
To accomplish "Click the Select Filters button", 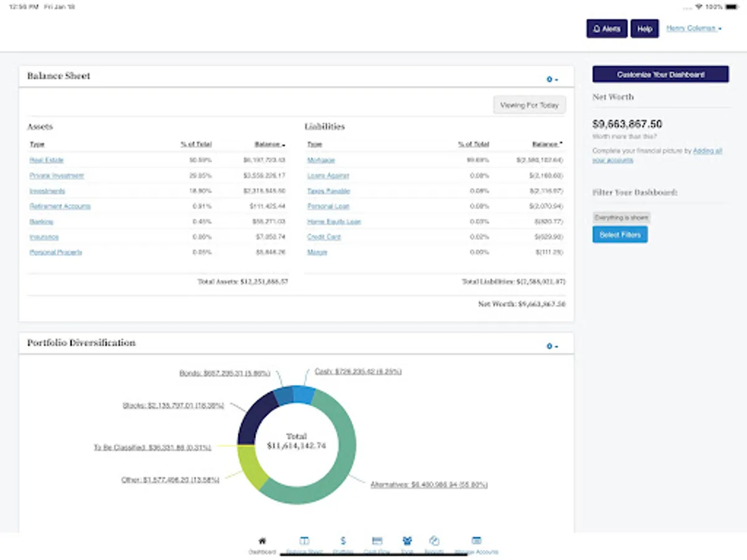I will [619, 235].
